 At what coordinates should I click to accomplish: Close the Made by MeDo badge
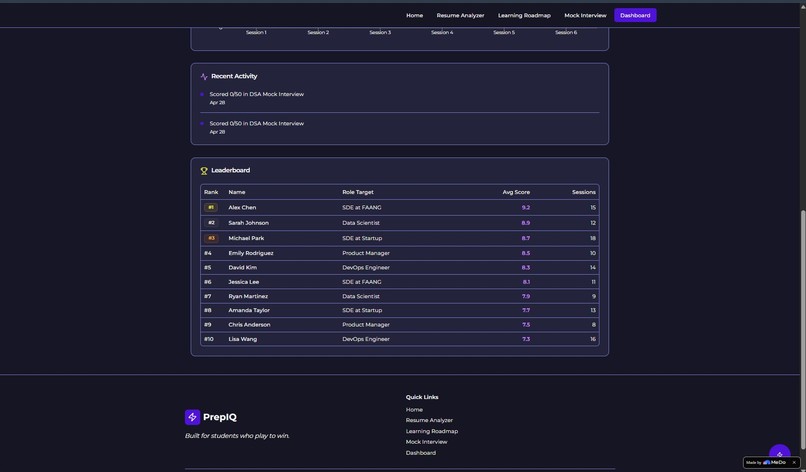794,462
